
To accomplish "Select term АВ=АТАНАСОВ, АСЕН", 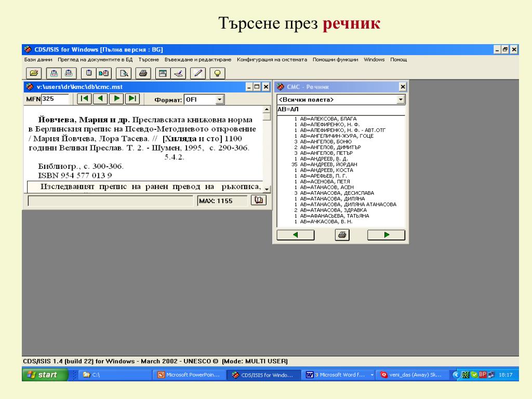I will [327, 187].
